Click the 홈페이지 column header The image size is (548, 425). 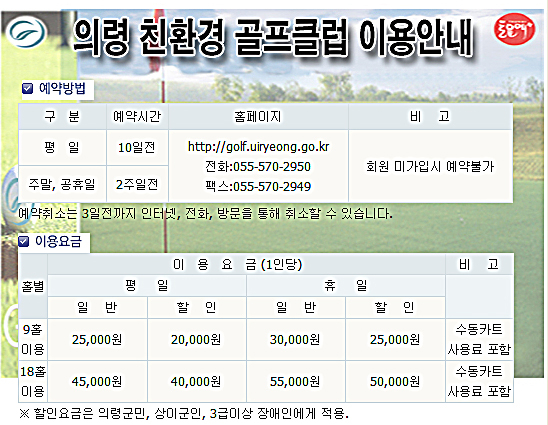point(258,116)
